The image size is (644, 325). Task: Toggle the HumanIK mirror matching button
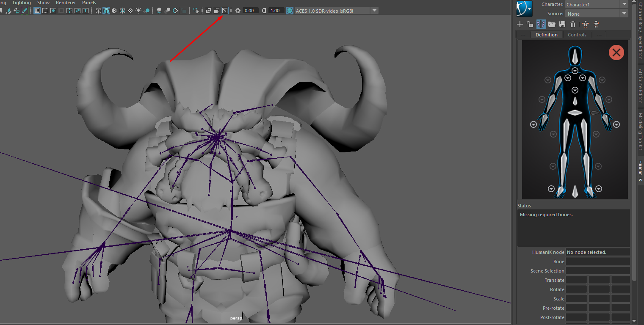[541, 25]
